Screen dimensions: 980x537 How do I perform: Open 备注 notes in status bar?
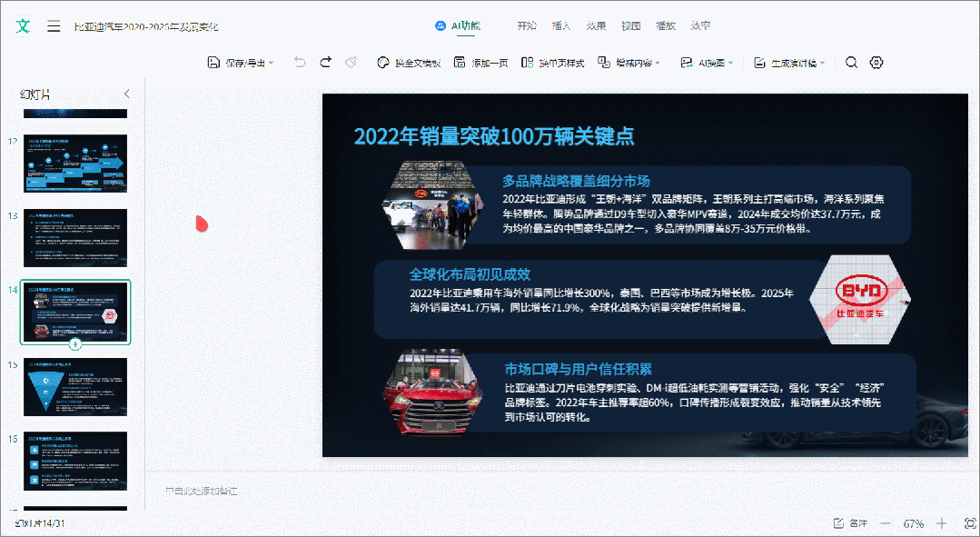pos(851,523)
